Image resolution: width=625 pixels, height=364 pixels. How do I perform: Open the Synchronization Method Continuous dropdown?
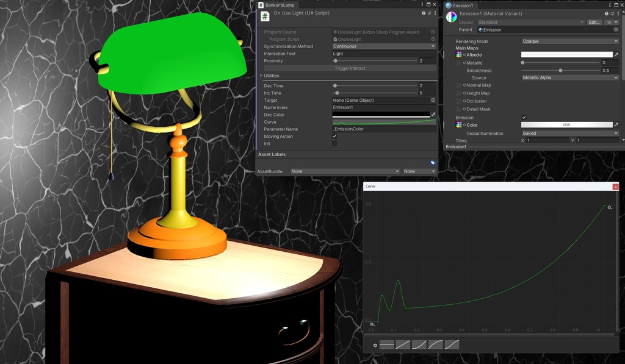coord(384,46)
